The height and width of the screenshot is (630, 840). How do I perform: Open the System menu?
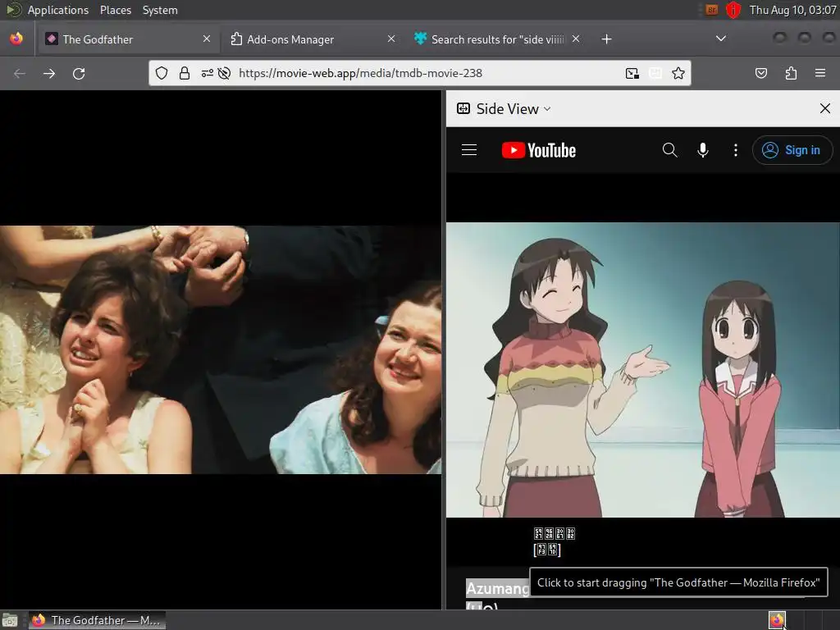point(160,10)
